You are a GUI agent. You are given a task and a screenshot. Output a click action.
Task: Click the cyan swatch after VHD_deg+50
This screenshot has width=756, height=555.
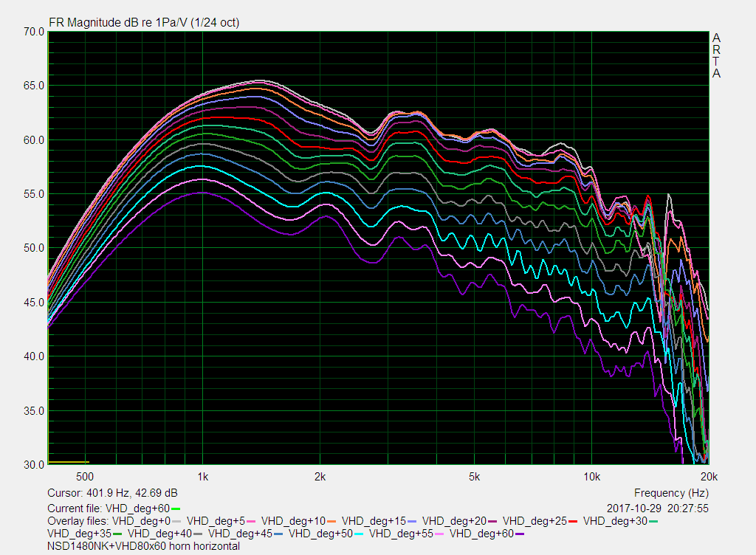359,534
